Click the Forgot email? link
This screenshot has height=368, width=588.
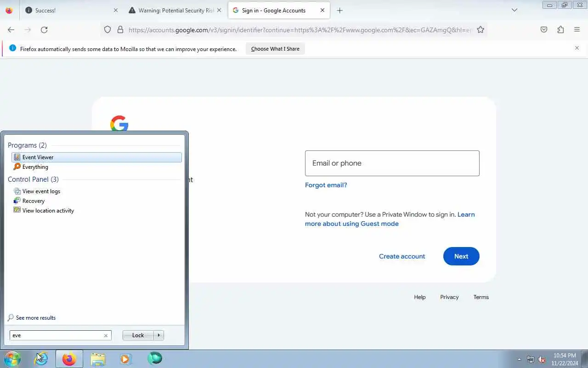tap(326, 185)
